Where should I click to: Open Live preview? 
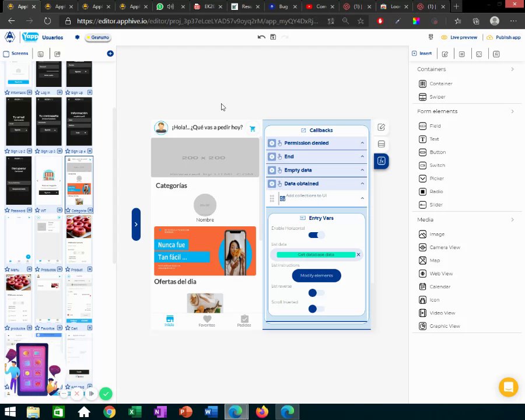pos(460,37)
